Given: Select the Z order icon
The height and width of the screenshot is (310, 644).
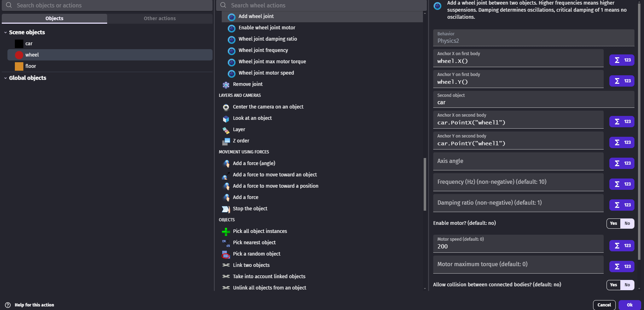Looking at the screenshot, I should pyautogui.click(x=226, y=141).
